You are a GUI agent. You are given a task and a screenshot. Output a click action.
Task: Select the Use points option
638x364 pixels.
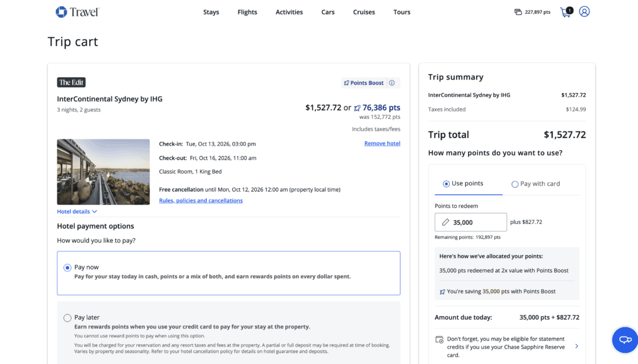click(x=446, y=184)
